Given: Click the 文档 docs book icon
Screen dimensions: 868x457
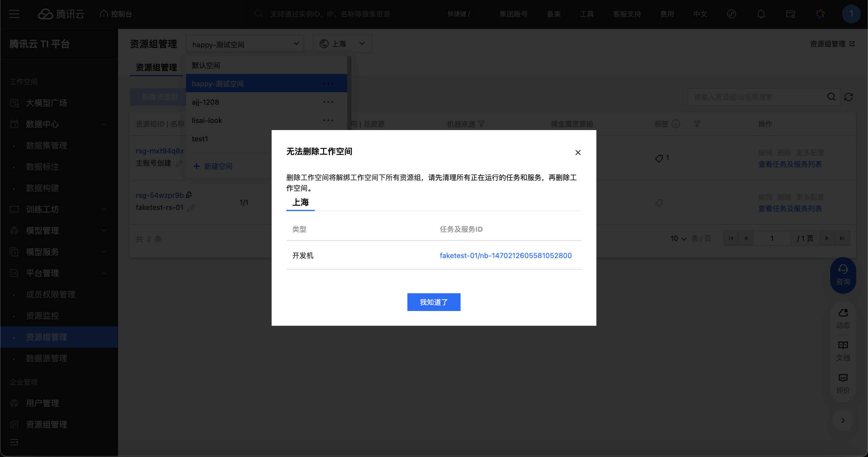Looking at the screenshot, I should [843, 345].
